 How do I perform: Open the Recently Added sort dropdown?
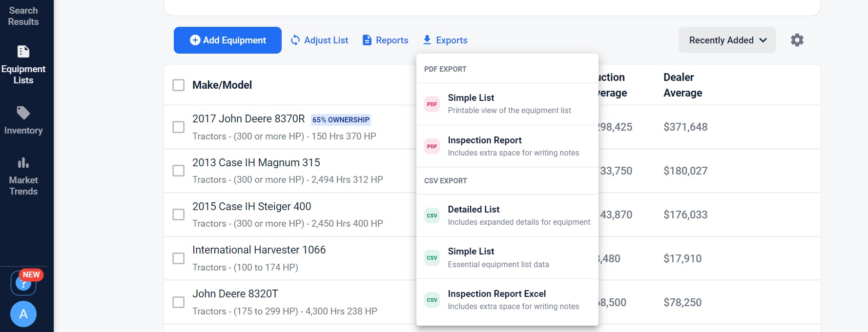coord(727,40)
